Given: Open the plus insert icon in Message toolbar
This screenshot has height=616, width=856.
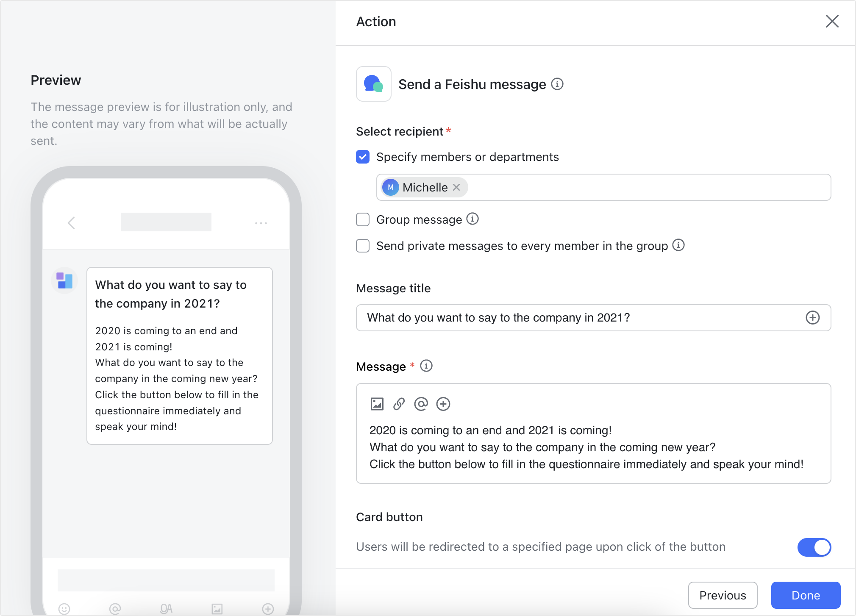Looking at the screenshot, I should pyautogui.click(x=443, y=404).
